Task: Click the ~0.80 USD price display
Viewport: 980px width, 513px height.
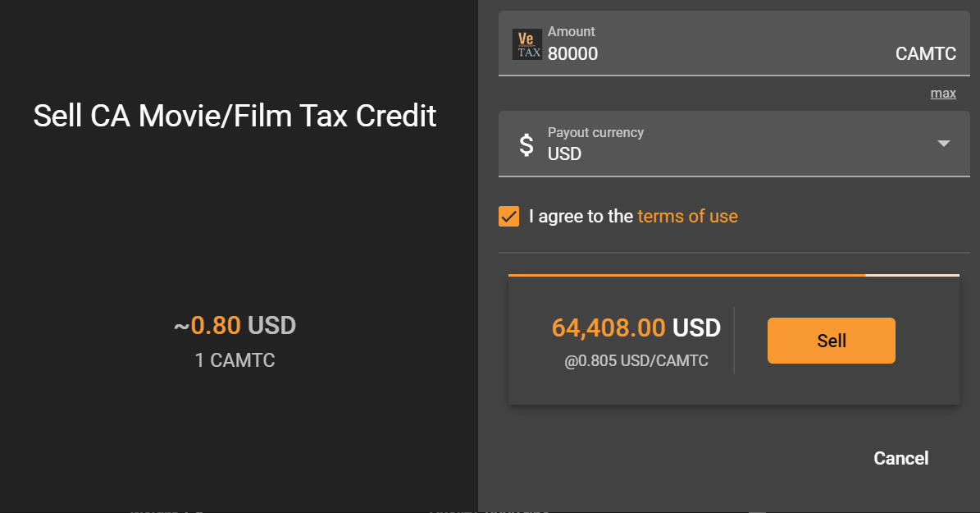Action: tap(235, 326)
